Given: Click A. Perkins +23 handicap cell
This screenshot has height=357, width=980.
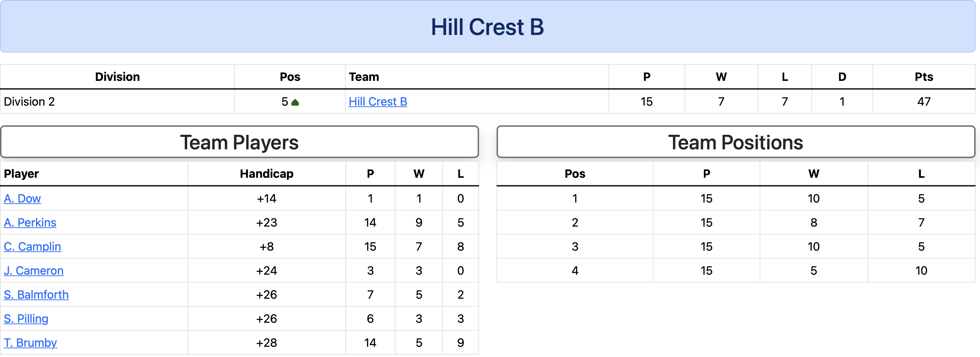Looking at the screenshot, I should 266,222.
